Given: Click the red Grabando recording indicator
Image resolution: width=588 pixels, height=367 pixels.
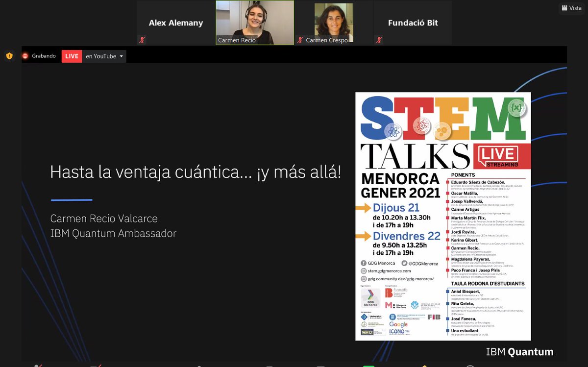Looking at the screenshot, I should pos(39,56).
